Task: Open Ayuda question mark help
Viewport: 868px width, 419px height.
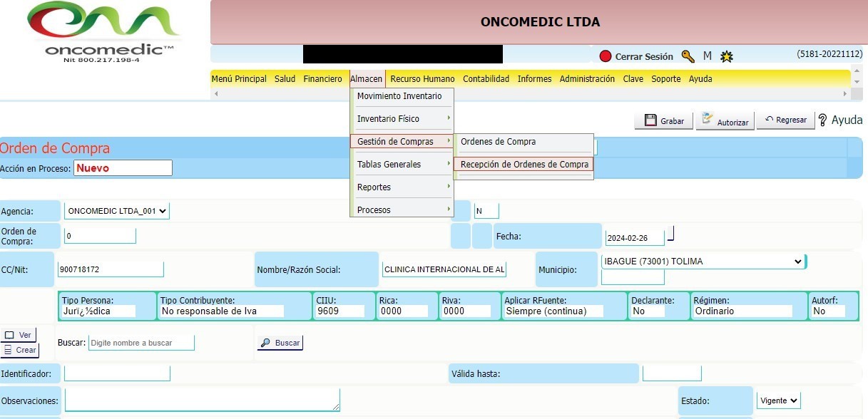Action: coord(840,120)
